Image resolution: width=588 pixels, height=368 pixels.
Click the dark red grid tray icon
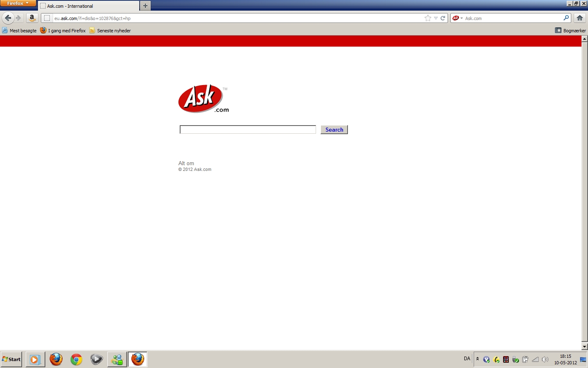pos(506,359)
